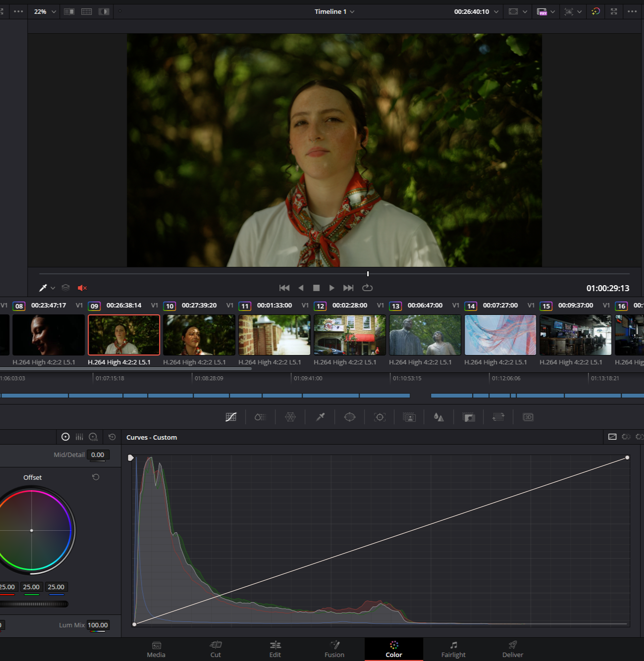
Task: Open the viewer zoom 22% dropdown
Action: pos(45,11)
